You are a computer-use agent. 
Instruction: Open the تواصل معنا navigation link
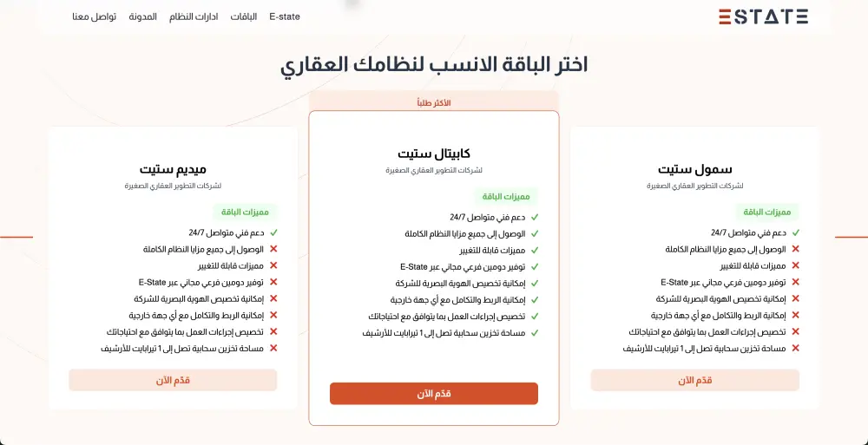click(93, 16)
